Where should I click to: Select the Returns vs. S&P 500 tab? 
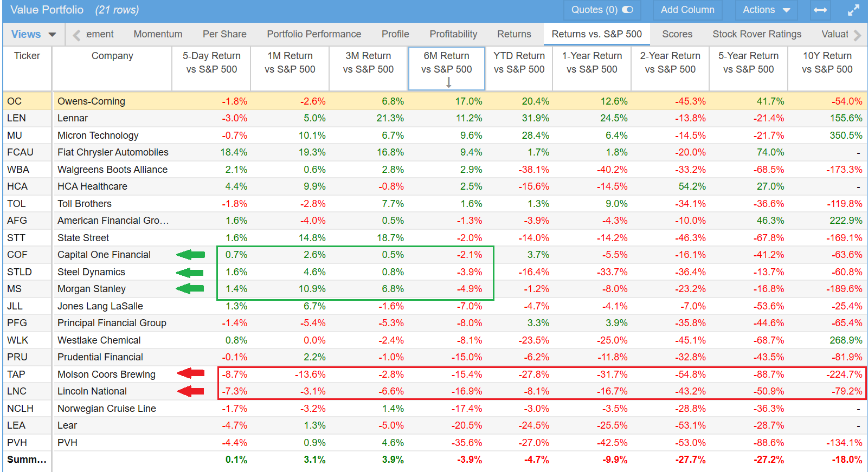click(x=596, y=34)
